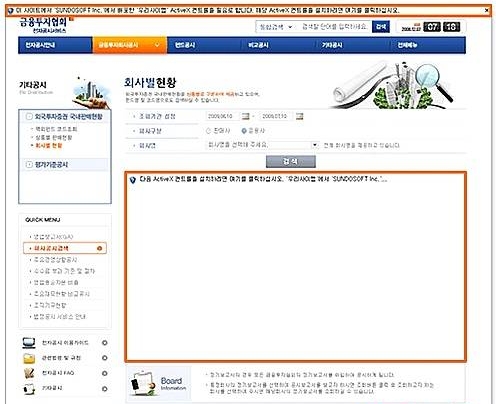The height and width of the screenshot is (404, 496).
Task: Click the pencil FAQ icon in sidebar
Action: point(29,373)
